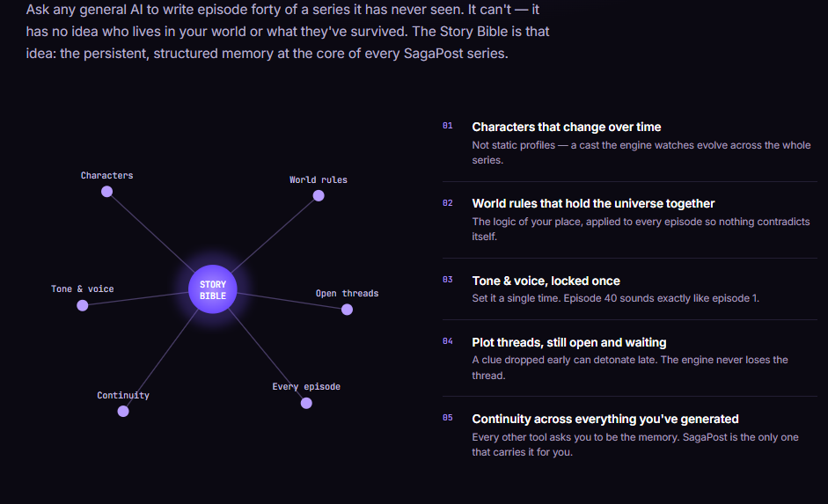This screenshot has height=504, width=828.
Task: Click the Characters diagram label
Action: tap(106, 175)
